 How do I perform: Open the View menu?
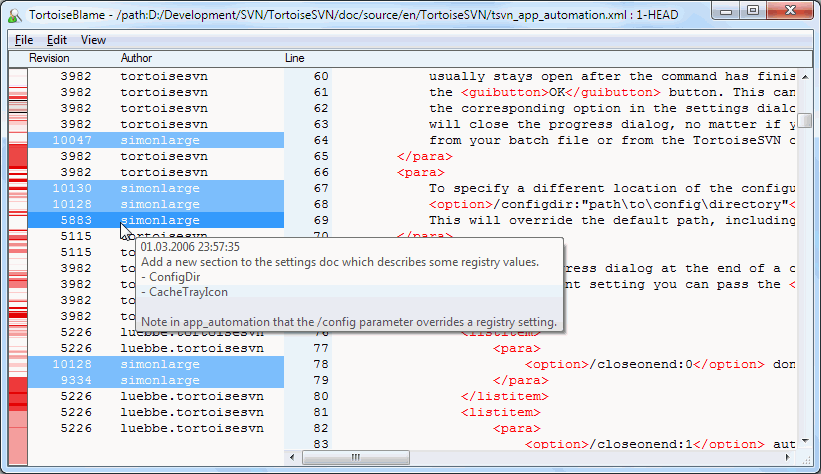point(93,40)
